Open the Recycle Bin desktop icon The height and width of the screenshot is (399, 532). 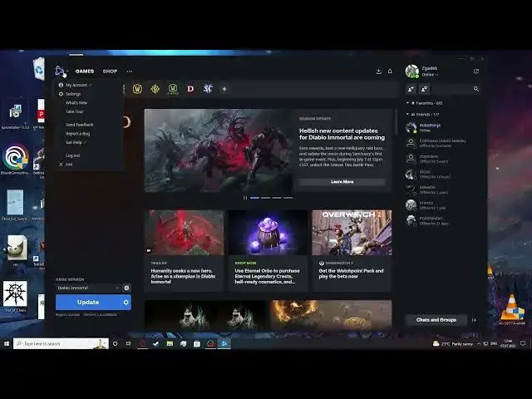[x=39, y=69]
